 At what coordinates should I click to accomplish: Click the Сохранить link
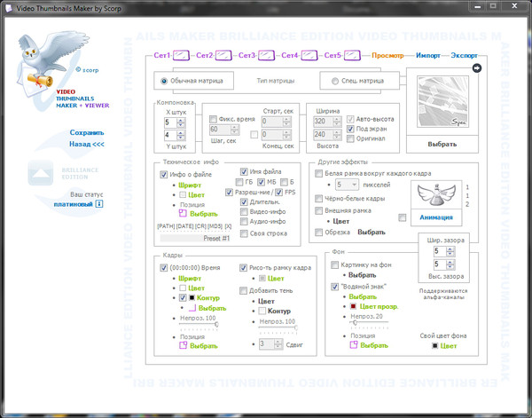click(x=86, y=132)
